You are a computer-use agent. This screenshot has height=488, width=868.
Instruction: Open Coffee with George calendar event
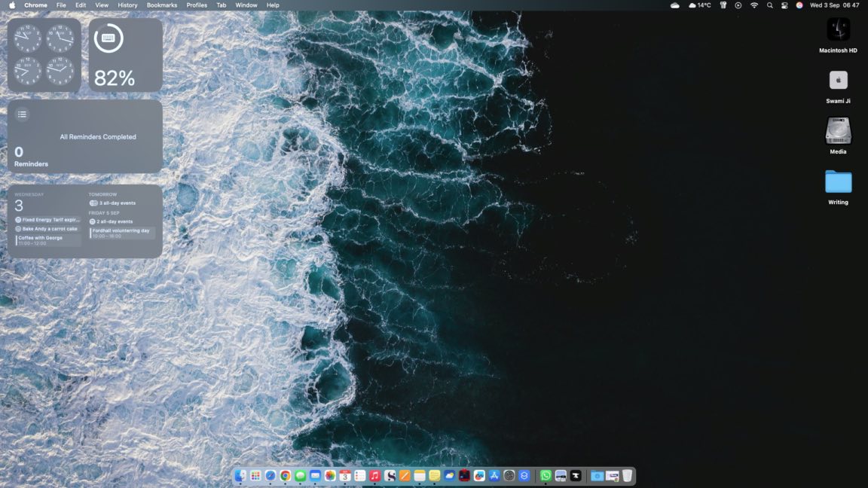click(x=47, y=240)
